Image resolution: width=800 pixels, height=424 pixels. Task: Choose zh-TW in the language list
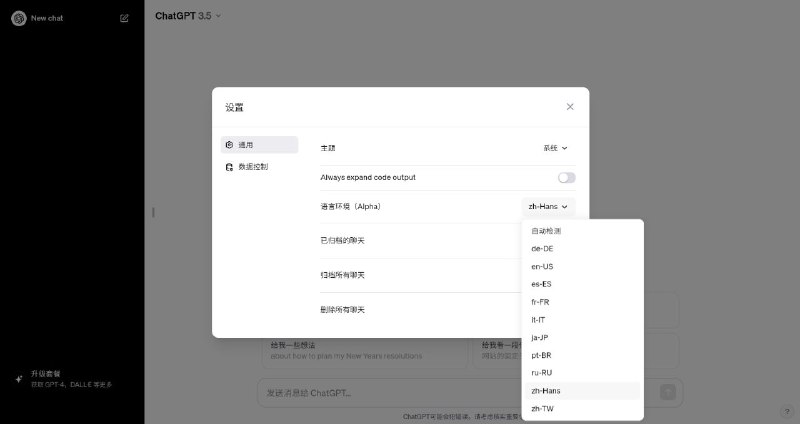[x=582, y=409]
